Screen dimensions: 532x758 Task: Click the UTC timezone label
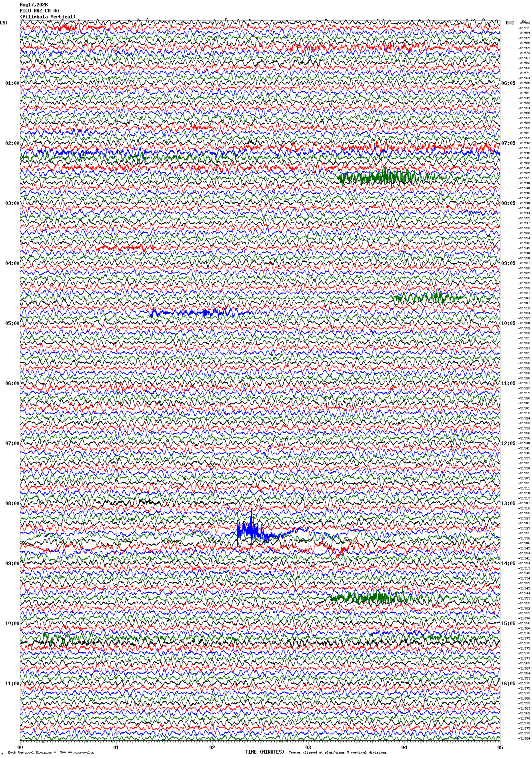click(x=510, y=23)
